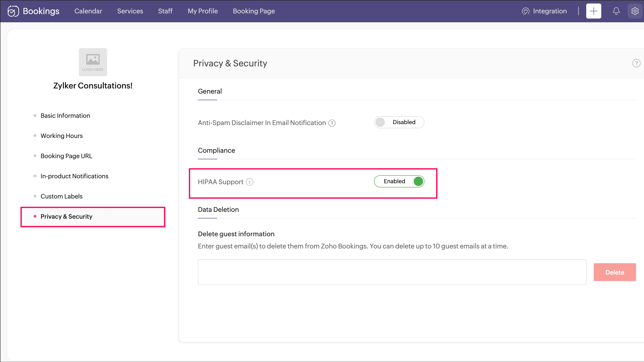Click the Data Deletion section heading

(x=218, y=210)
